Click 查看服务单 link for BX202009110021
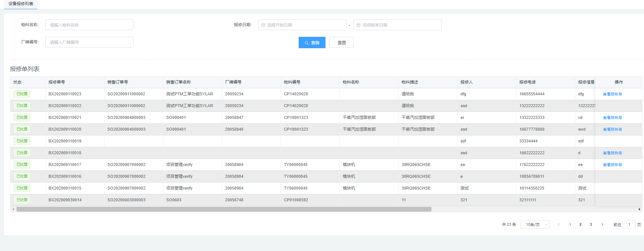Screen dimensions: 644x251 pyautogui.click(x=612, y=118)
